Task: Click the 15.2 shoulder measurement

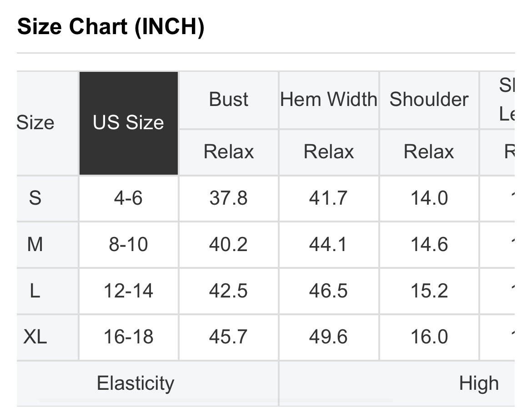Action: click(x=429, y=291)
